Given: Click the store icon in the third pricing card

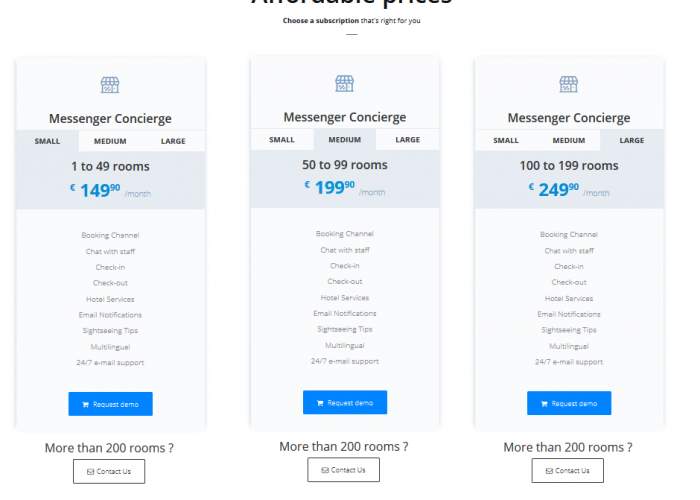Looking at the screenshot, I should 569,84.
